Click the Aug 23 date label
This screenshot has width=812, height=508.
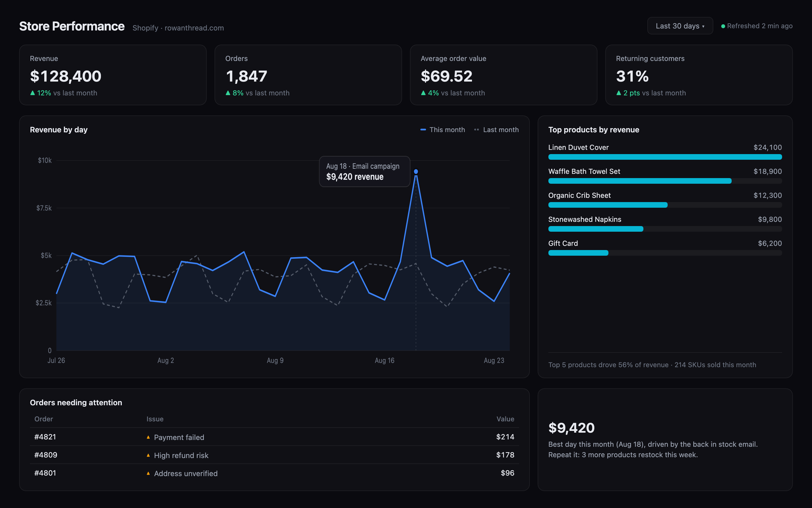[494, 360]
